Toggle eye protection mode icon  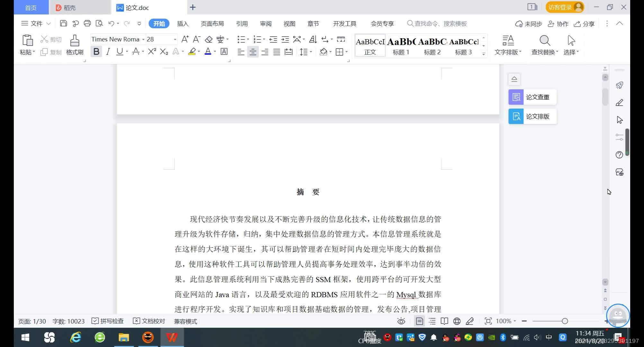pyautogui.click(x=401, y=321)
